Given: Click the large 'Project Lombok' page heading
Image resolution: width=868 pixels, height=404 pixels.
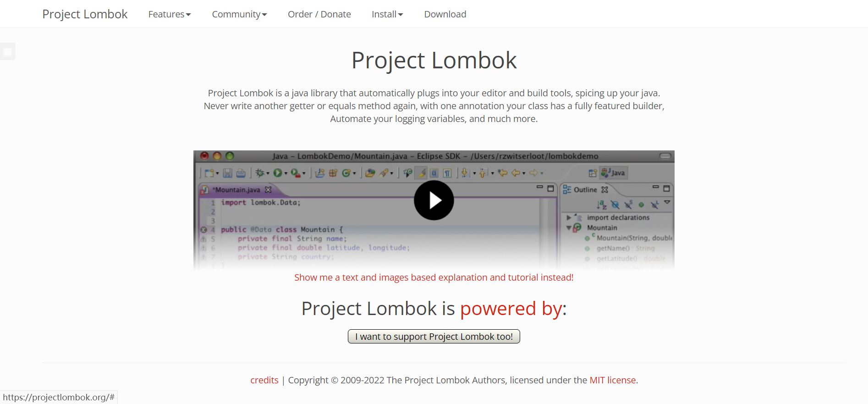Looking at the screenshot, I should pos(434,61).
